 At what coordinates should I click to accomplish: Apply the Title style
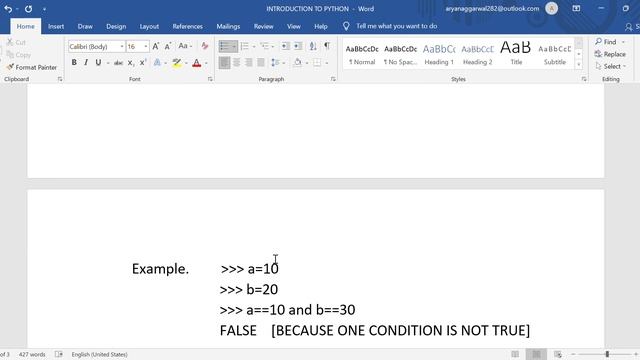(x=516, y=54)
